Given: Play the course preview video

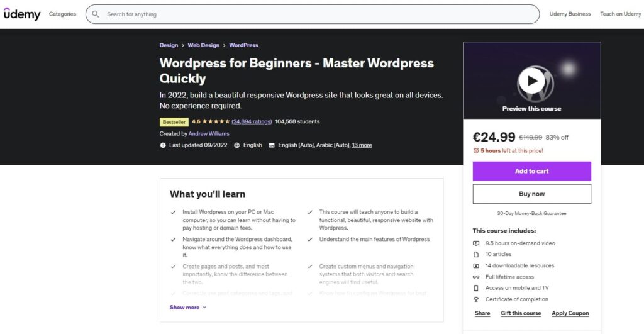Looking at the screenshot, I should (x=531, y=81).
